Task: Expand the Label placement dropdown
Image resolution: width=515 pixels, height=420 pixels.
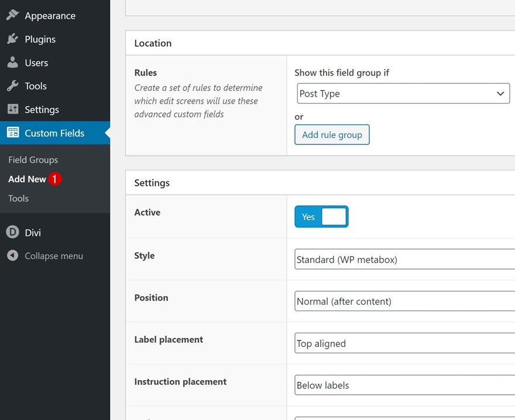Action: click(404, 343)
